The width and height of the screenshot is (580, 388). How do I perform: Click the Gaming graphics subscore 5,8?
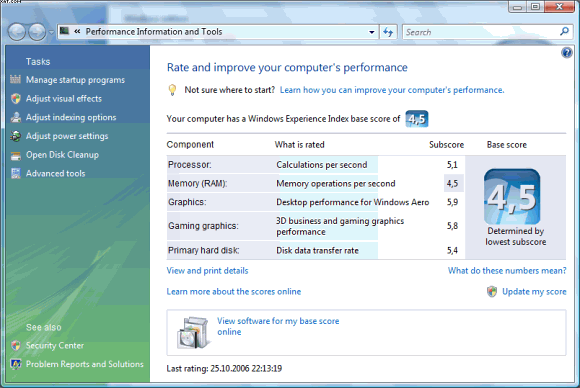pos(452,226)
